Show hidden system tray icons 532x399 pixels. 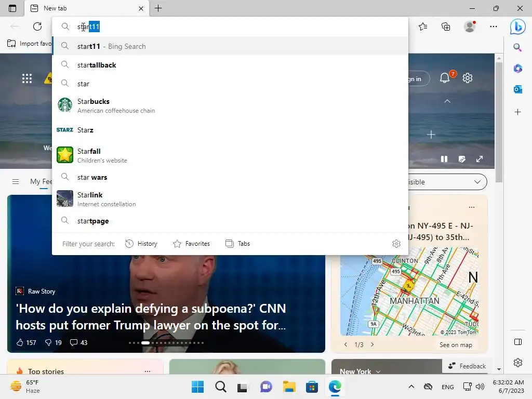[411, 387]
